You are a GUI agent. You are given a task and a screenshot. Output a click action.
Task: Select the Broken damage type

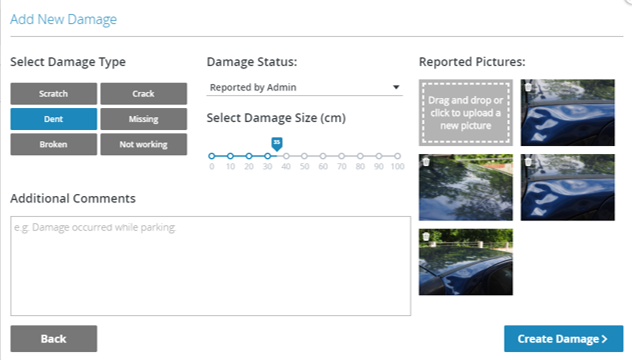tap(54, 144)
